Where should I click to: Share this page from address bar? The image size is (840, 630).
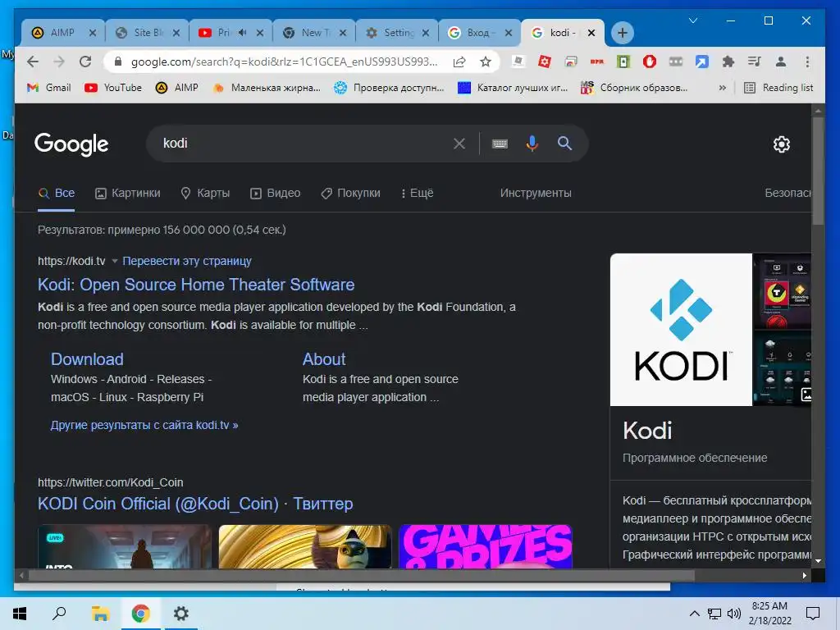pos(459,62)
